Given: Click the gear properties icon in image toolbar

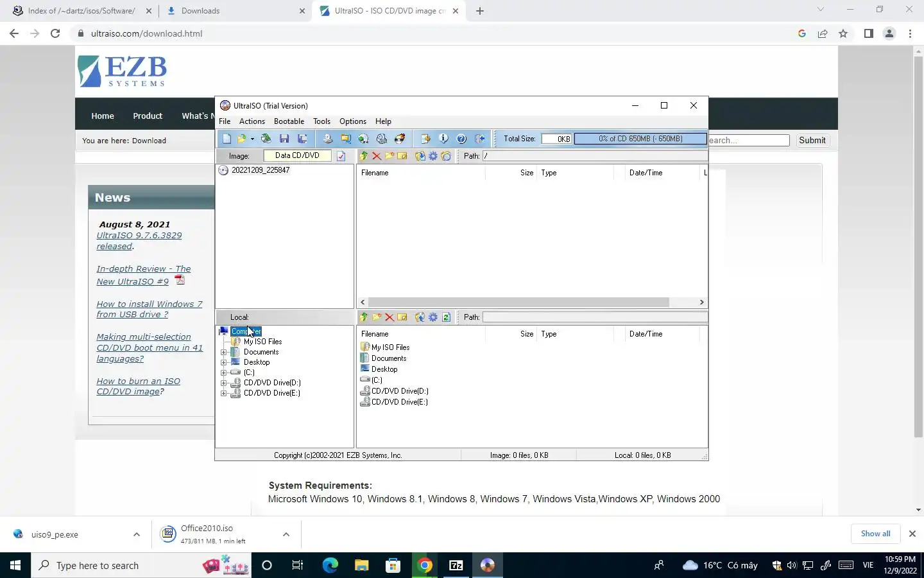Looking at the screenshot, I should pyautogui.click(x=433, y=156).
